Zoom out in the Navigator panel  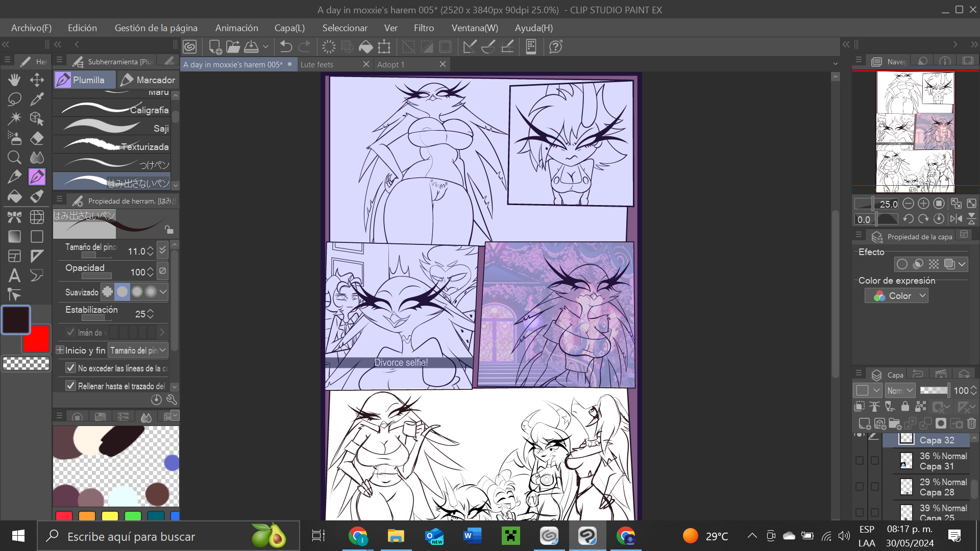tap(908, 204)
